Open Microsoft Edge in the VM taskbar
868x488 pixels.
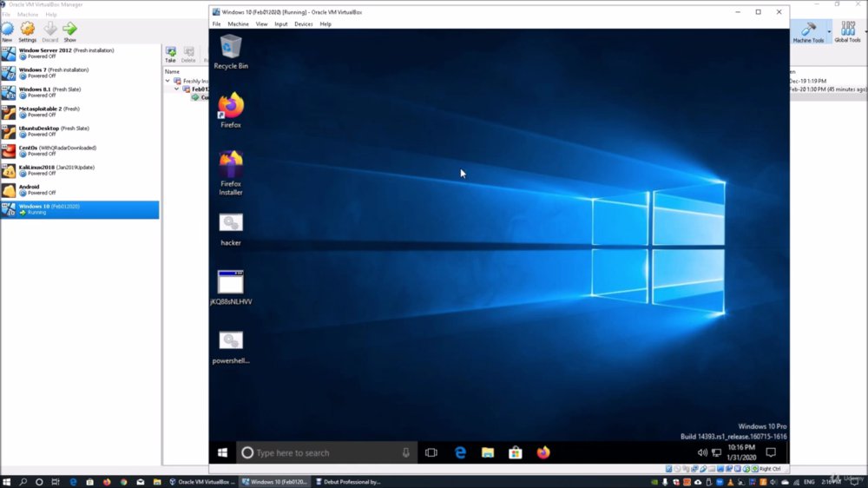460,452
